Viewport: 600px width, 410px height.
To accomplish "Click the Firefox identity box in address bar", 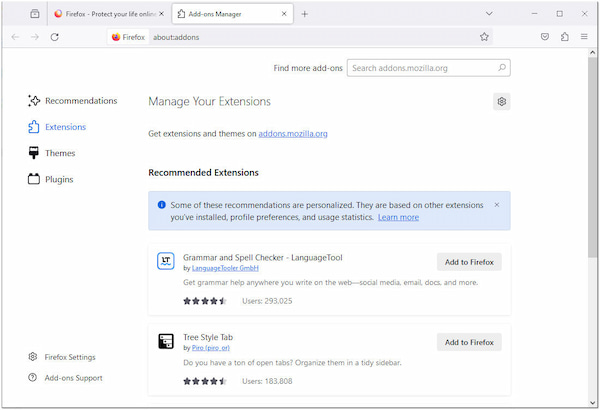I will click(128, 37).
